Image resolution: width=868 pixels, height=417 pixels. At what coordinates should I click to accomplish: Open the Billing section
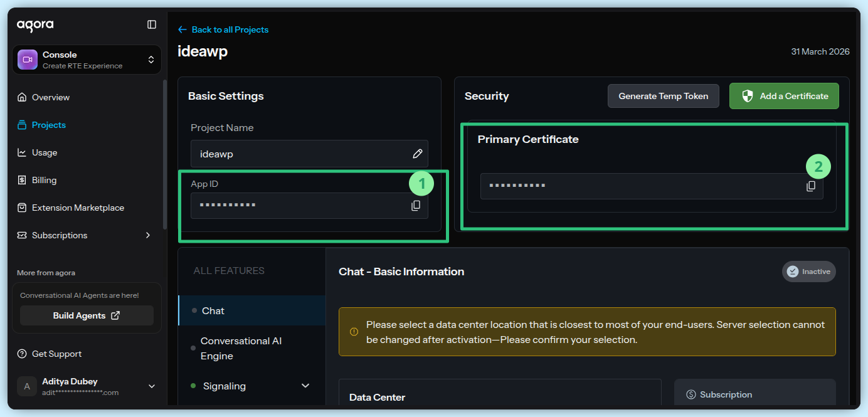pos(45,180)
